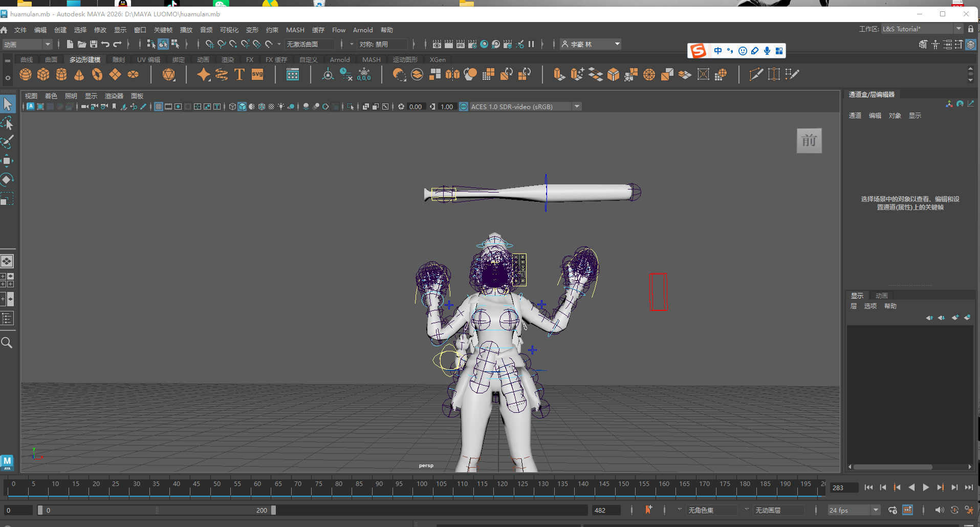980x527 pixels.
Task: Toggle select by hierarchy mode
Action: pyautogui.click(x=151, y=44)
